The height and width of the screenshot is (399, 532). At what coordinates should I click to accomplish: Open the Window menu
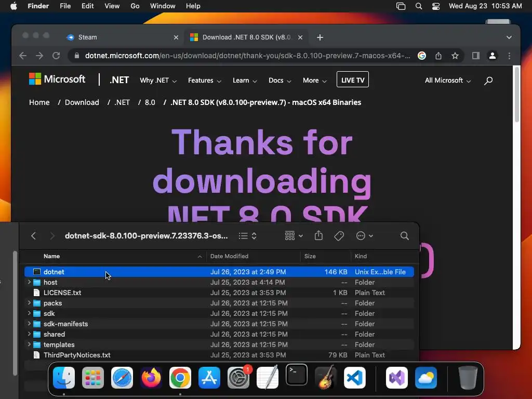[x=163, y=6]
